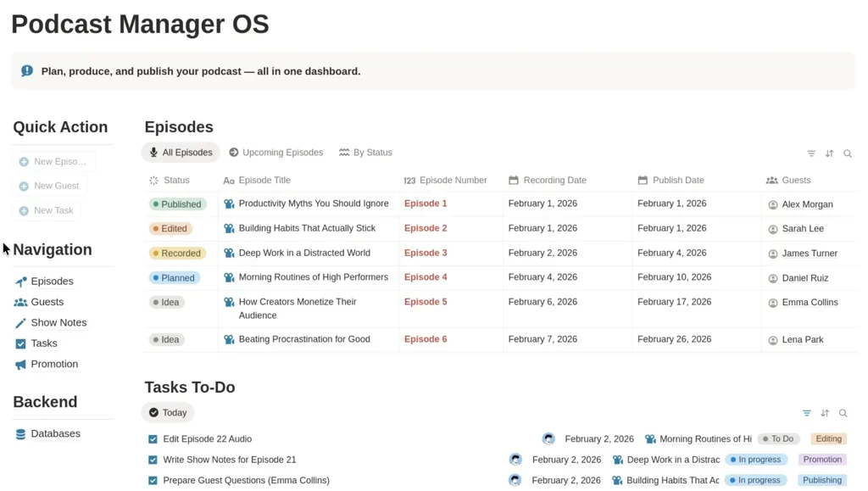
Task: Click the Episode Number column header
Action: [446, 180]
